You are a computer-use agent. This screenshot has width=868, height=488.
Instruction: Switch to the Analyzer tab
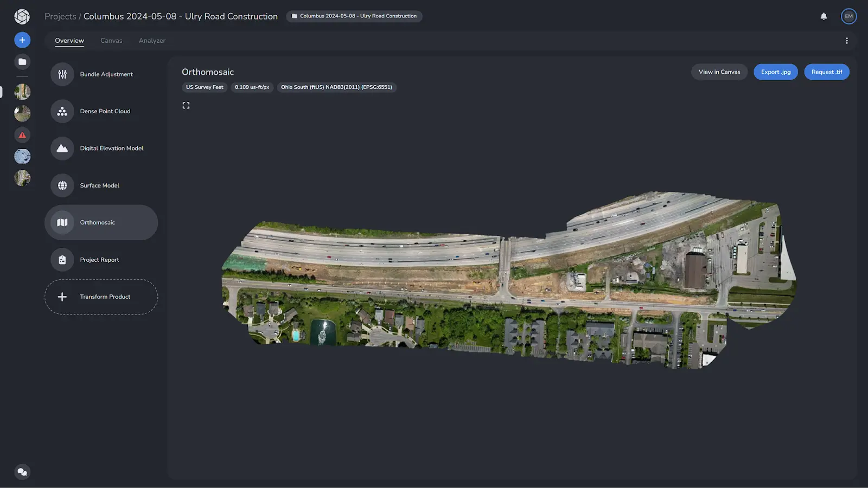pos(152,41)
